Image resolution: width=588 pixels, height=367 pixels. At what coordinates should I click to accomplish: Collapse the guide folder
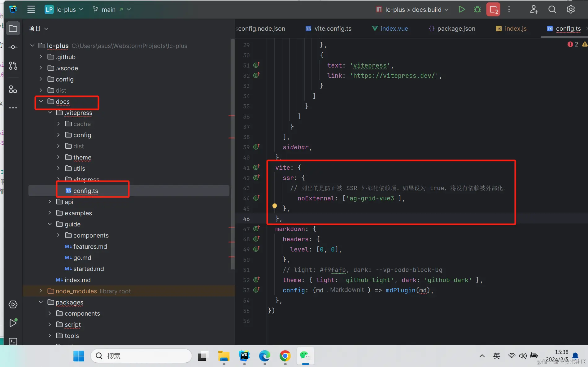tap(50, 224)
